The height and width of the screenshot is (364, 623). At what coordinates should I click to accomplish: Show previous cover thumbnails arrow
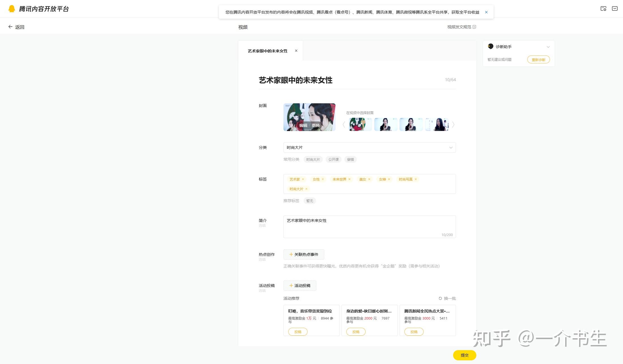pos(344,125)
